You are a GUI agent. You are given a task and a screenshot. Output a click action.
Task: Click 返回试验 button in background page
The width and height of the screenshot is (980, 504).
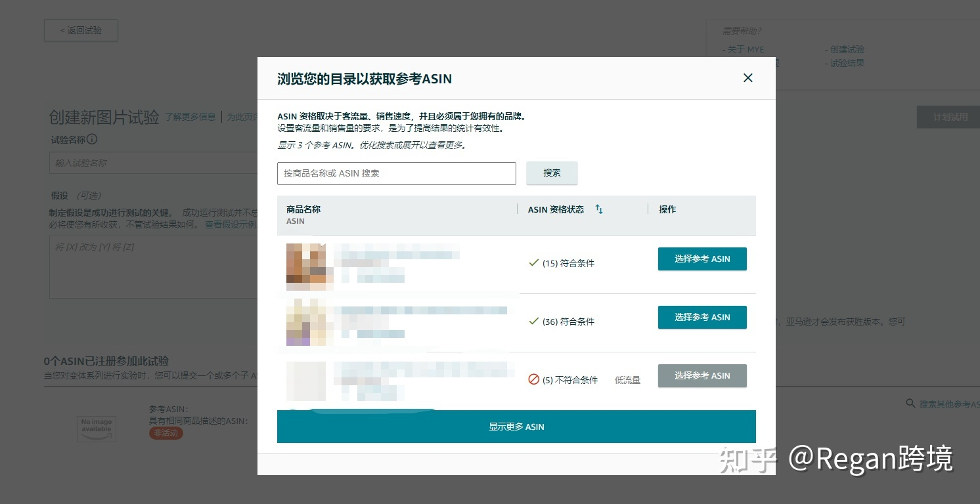coord(81,30)
